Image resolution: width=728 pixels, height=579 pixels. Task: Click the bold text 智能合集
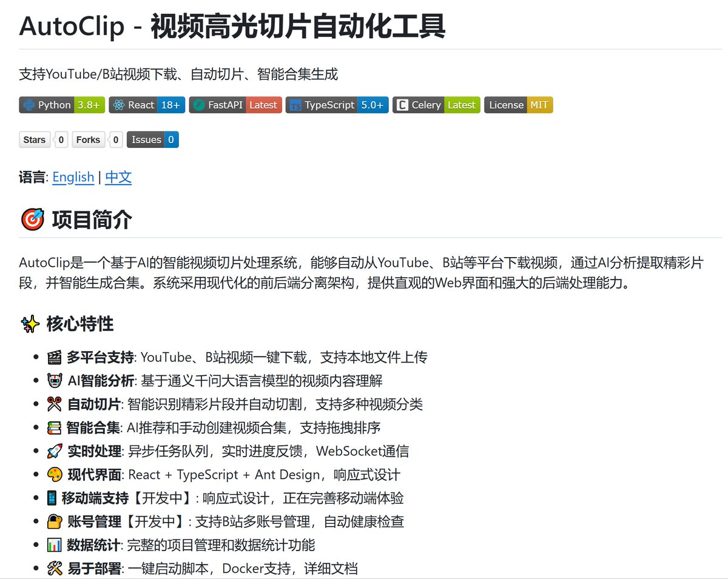(93, 427)
